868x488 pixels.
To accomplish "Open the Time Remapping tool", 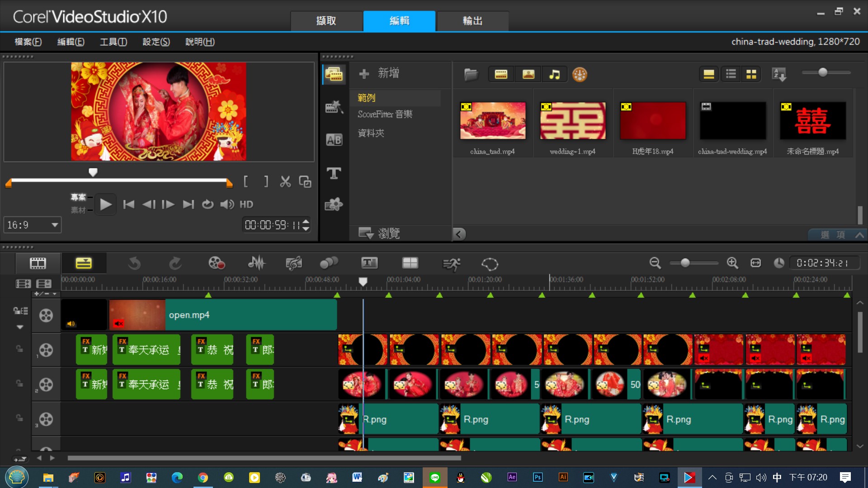I will (x=451, y=264).
